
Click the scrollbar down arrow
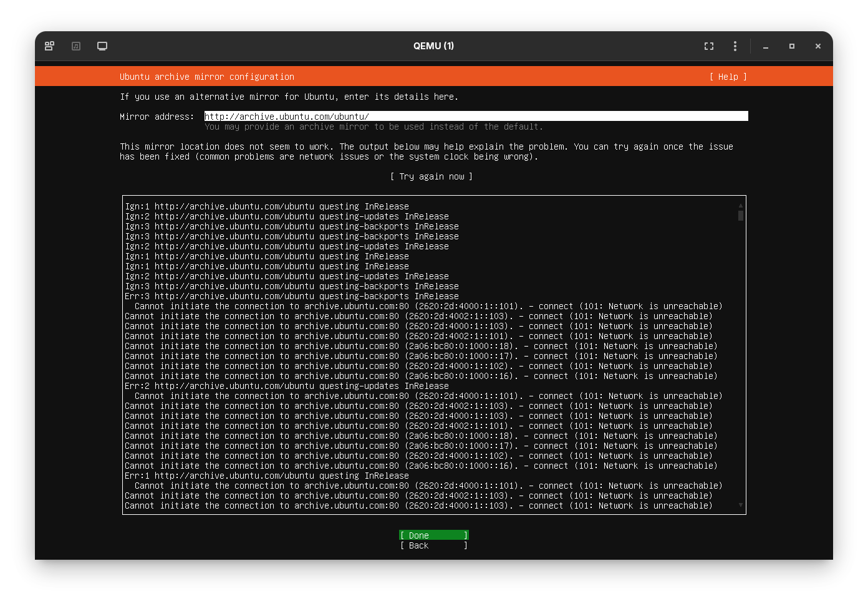click(x=740, y=506)
